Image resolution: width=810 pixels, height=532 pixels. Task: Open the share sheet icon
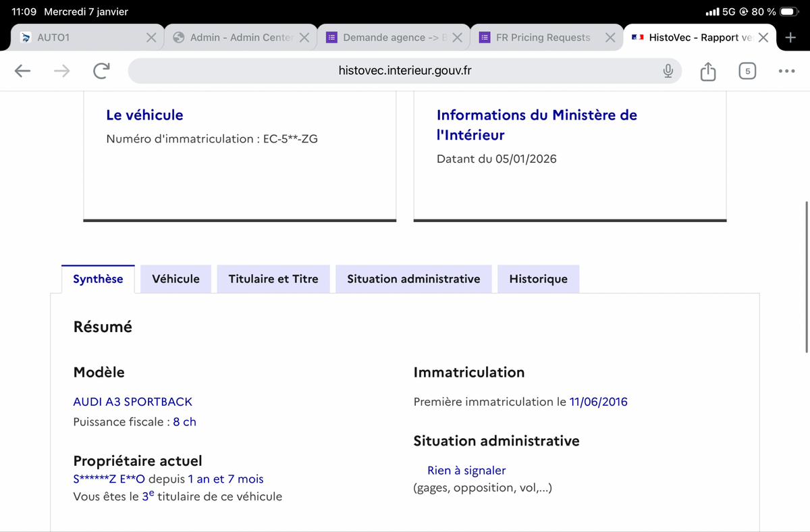click(707, 71)
